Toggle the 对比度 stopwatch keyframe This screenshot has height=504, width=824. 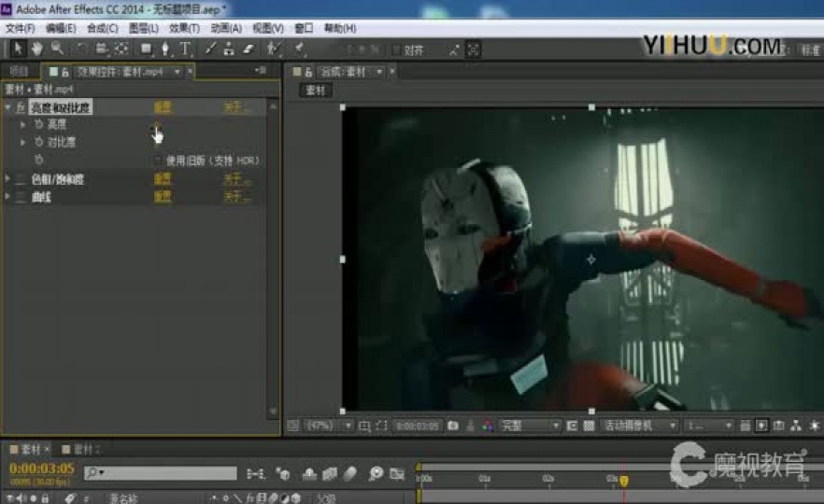click(39, 142)
